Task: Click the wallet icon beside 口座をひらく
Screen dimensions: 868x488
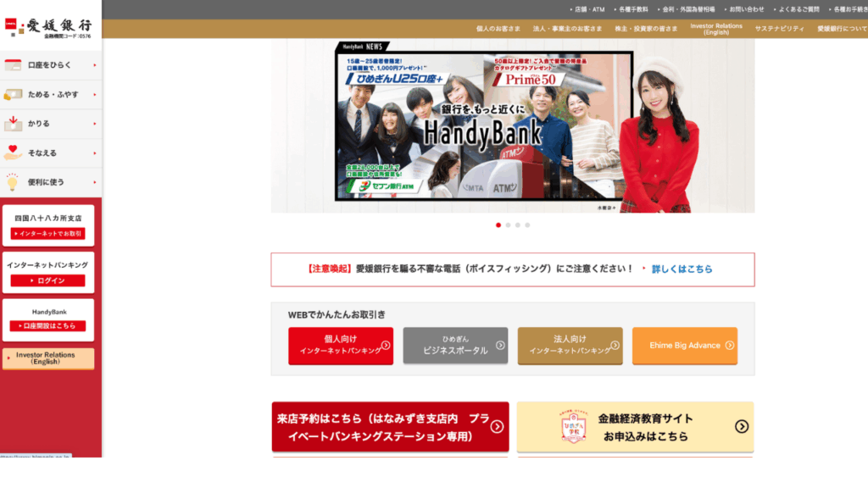Action: pyautogui.click(x=13, y=64)
